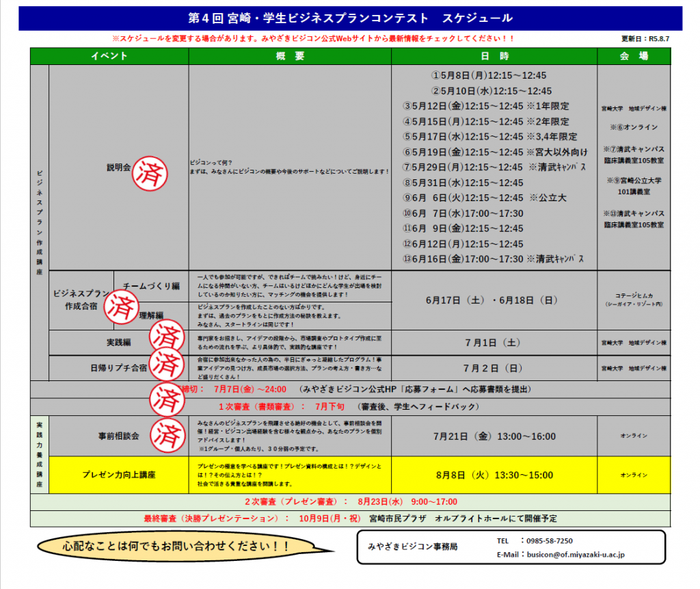700x589 pixels.
Task: Click the venue note ※⑨宮崎公立大学
Action: (x=634, y=181)
